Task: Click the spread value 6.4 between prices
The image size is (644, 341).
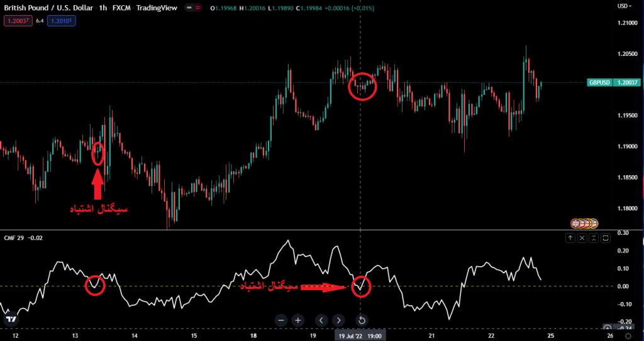Action: [x=40, y=21]
